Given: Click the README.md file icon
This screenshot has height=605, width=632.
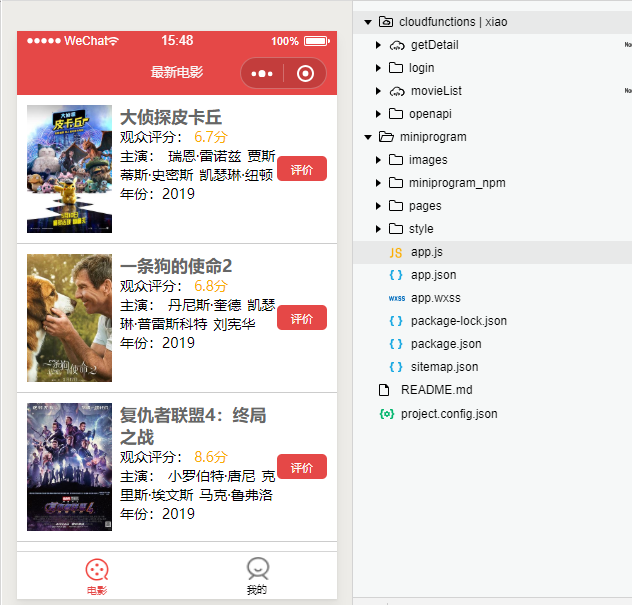Looking at the screenshot, I should click(384, 390).
